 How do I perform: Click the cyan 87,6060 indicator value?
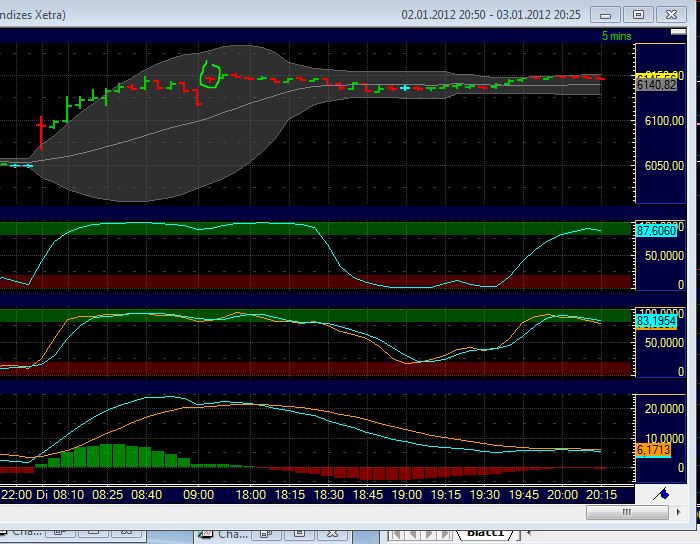656,231
